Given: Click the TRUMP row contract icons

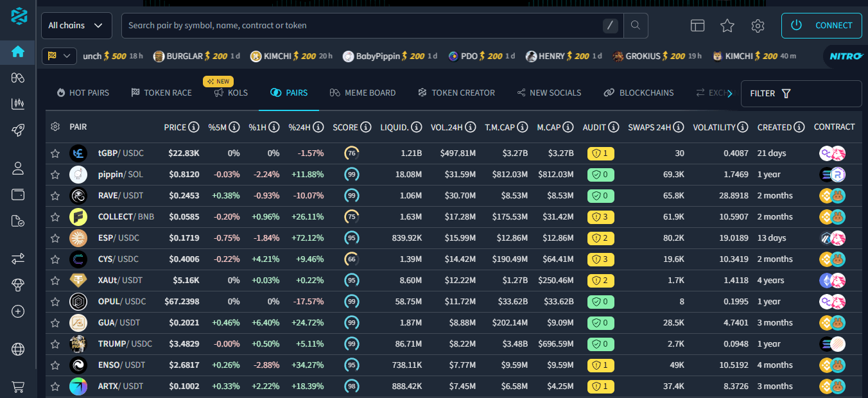Looking at the screenshot, I should click(833, 344).
